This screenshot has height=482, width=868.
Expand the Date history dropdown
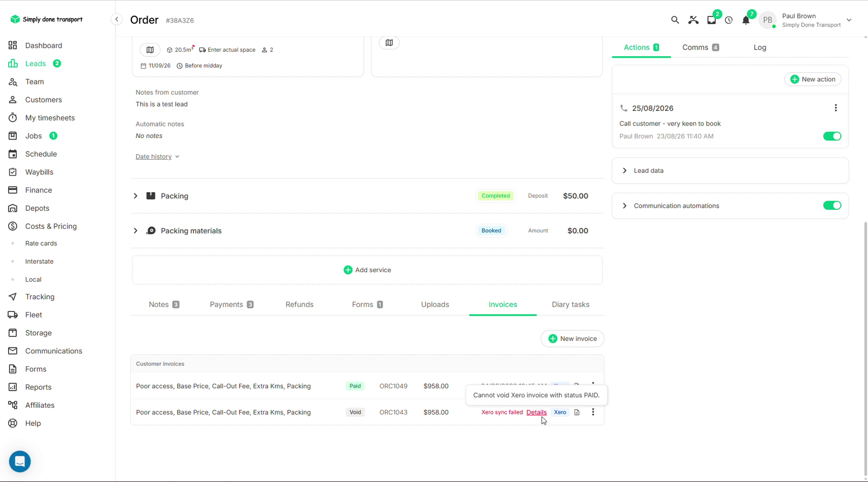[157, 157]
